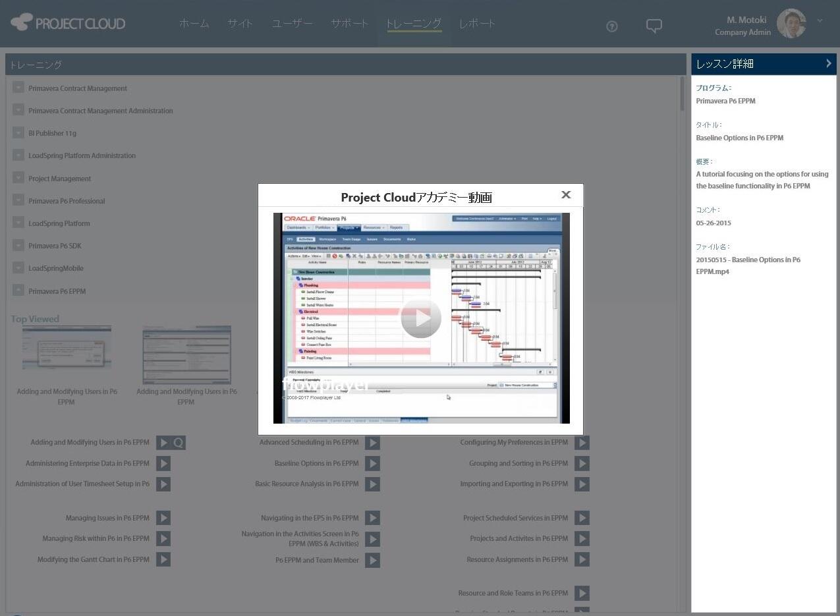The image size is (840, 616).
Task: Play Basic Resource Analysis in P6 EPPM
Action: (373, 484)
